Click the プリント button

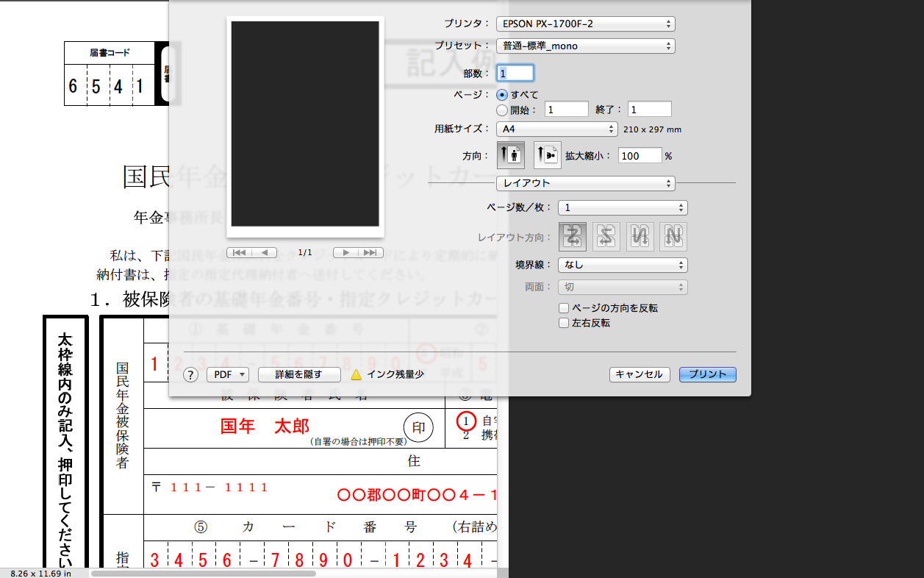pos(708,374)
